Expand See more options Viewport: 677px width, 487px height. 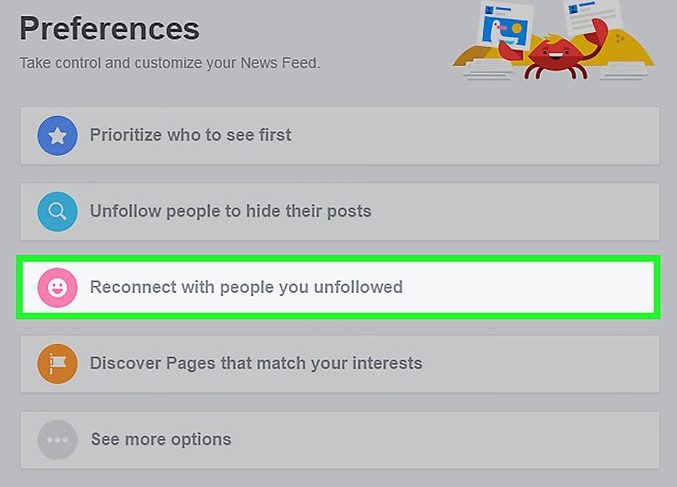coord(340,440)
